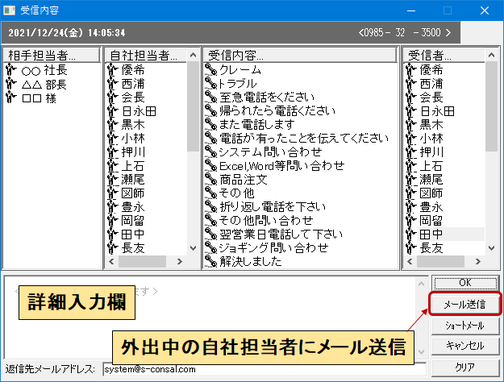Select 押川 in 受信者 list

[x=431, y=152]
